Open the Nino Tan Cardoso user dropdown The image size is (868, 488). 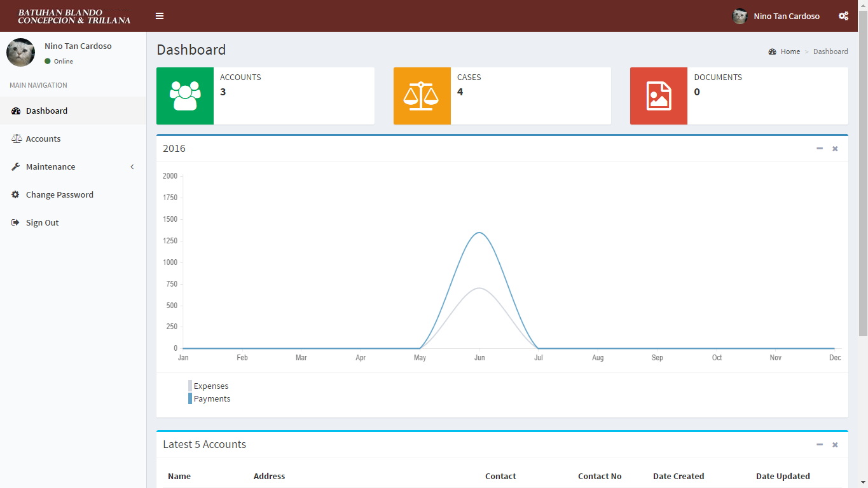[x=776, y=16]
